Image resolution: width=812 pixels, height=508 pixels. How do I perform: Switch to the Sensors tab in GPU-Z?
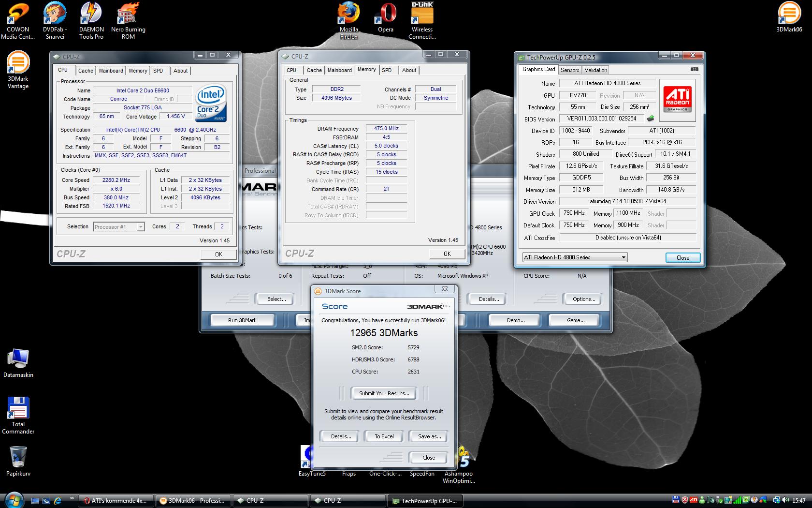coord(570,70)
